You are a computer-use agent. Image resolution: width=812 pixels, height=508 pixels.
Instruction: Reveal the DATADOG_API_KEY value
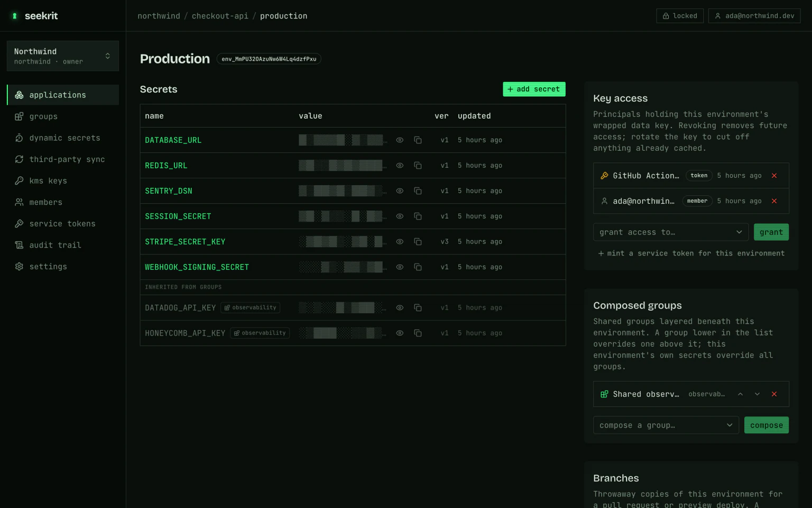(x=400, y=307)
